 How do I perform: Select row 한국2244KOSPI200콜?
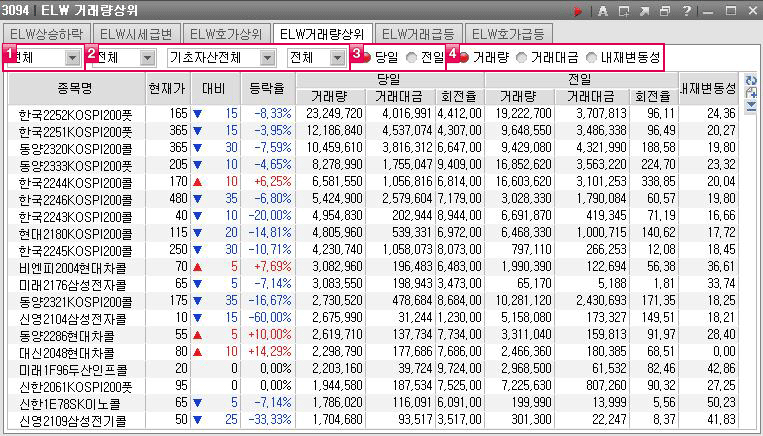click(x=373, y=182)
